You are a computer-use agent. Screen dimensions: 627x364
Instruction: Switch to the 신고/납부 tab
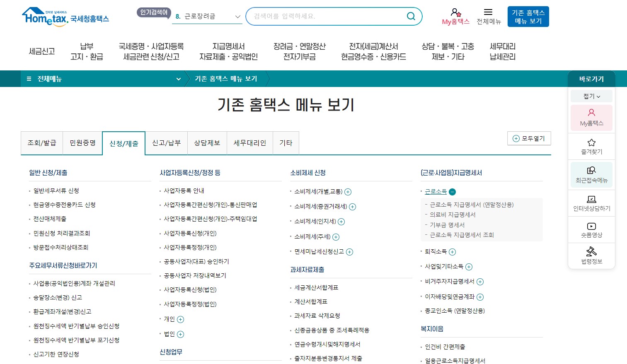pos(166,142)
